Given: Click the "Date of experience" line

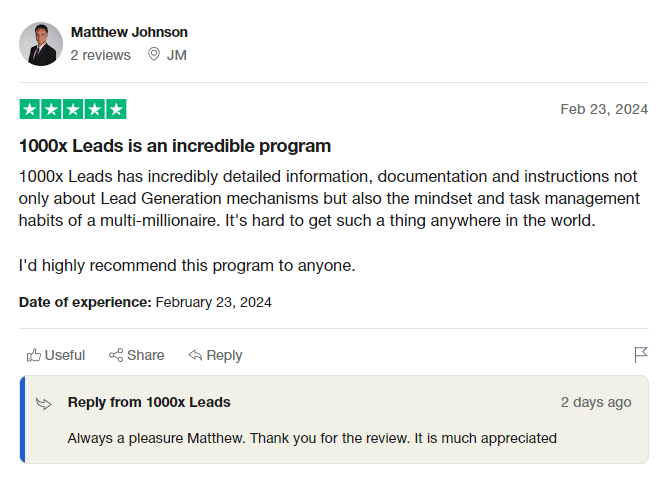Looking at the screenshot, I should click(145, 301).
